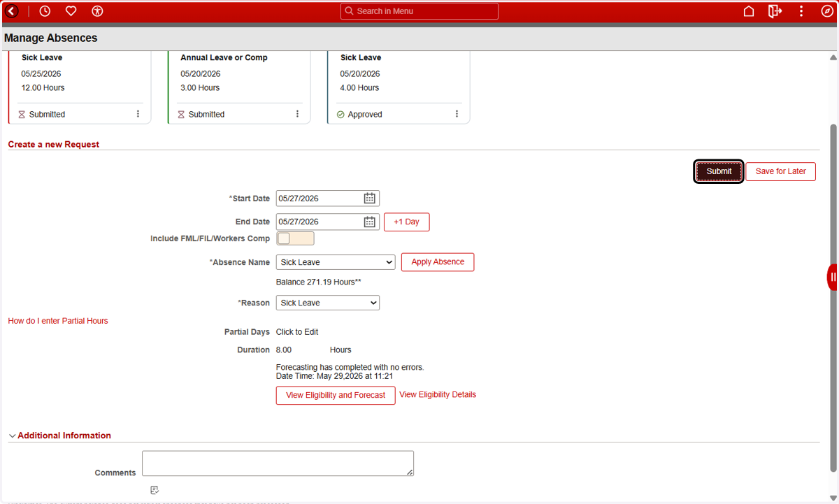Open View Eligibility Details link

pyautogui.click(x=438, y=395)
